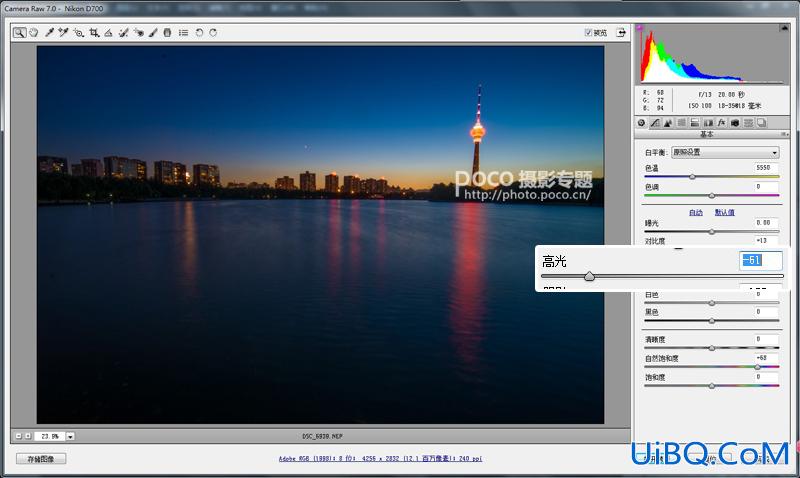Click the 黑色 blacks value field
800x478 pixels.
click(766, 312)
